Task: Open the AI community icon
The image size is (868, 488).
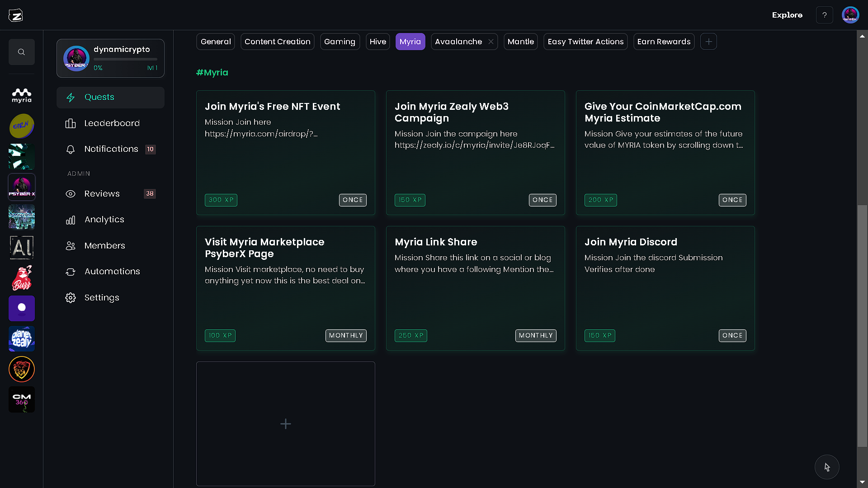Action: coord(22,248)
